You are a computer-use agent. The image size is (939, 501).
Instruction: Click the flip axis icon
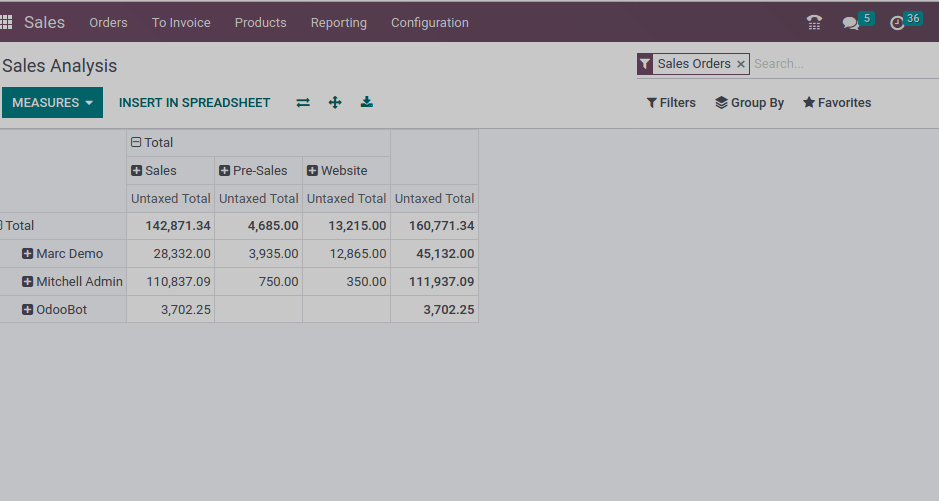[303, 102]
